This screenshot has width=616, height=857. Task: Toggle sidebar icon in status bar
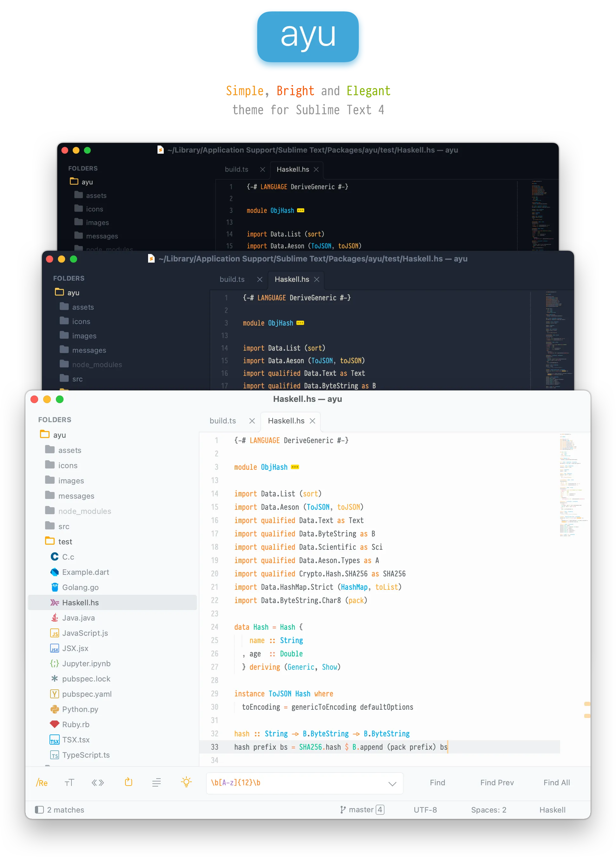tap(39, 809)
